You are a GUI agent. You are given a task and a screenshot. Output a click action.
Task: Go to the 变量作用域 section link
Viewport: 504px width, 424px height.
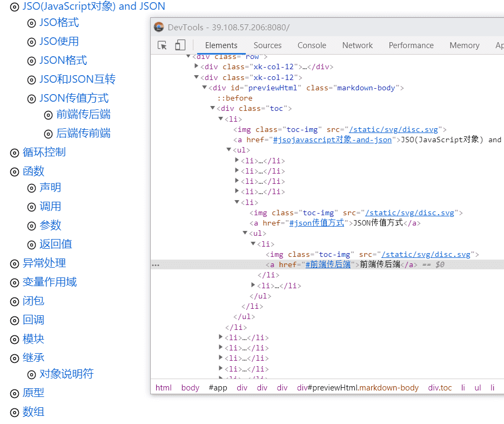click(x=50, y=282)
